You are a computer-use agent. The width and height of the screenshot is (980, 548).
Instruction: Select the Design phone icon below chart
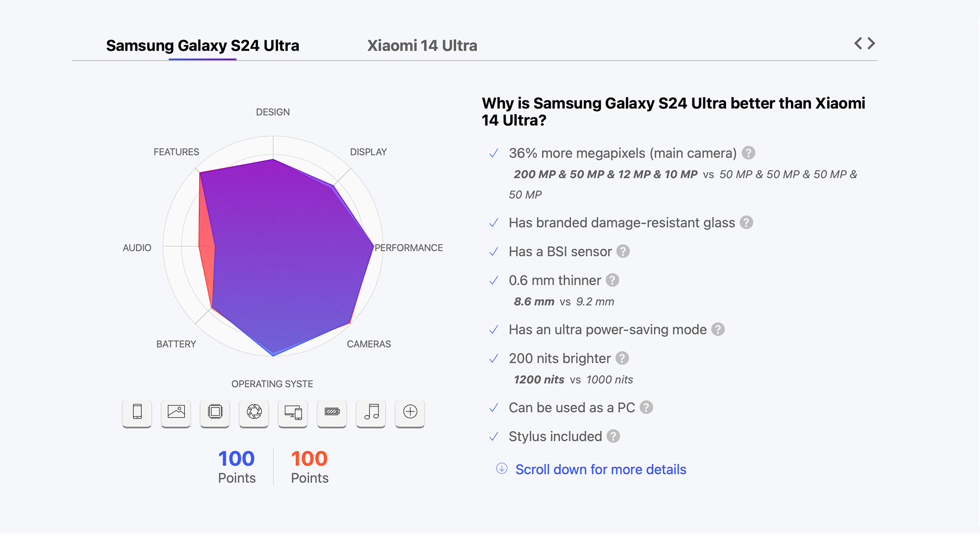(137, 412)
